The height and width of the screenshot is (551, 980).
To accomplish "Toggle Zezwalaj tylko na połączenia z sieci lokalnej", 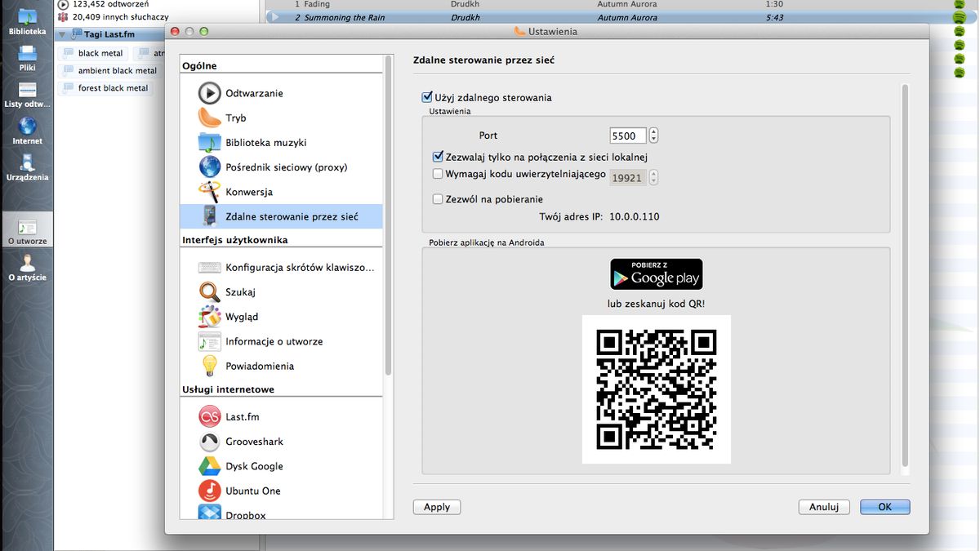I will click(x=438, y=157).
